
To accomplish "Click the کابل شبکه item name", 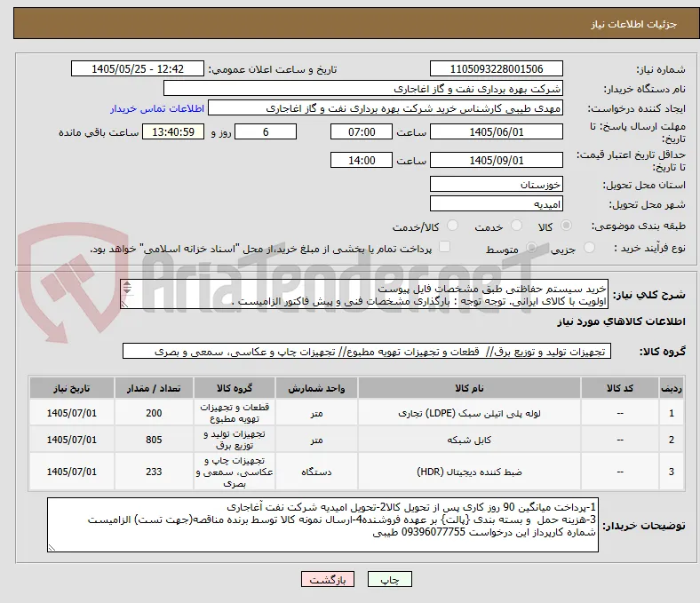I will click(469, 440).
